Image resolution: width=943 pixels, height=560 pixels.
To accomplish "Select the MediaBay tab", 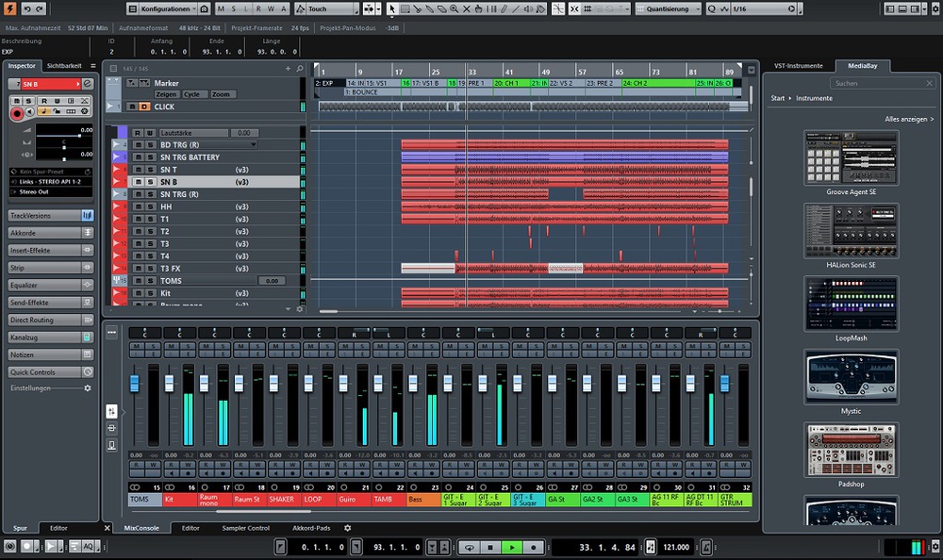I will pos(863,66).
